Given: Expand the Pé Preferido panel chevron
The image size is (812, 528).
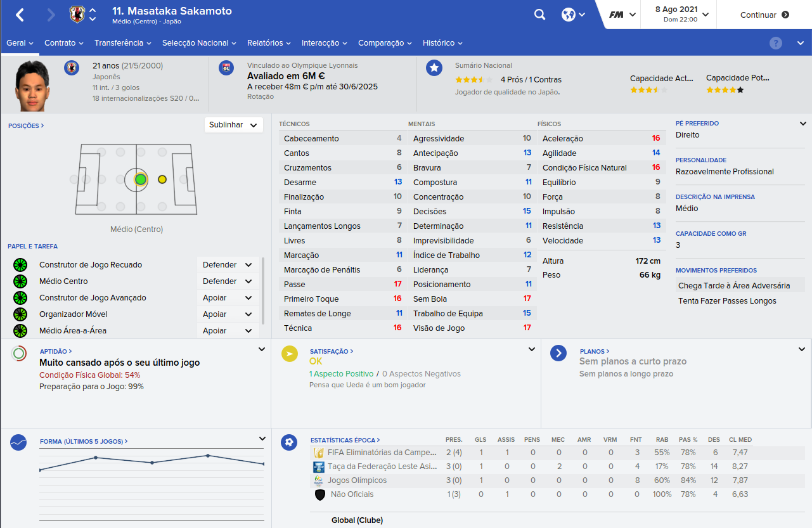Looking at the screenshot, I should coord(803,124).
